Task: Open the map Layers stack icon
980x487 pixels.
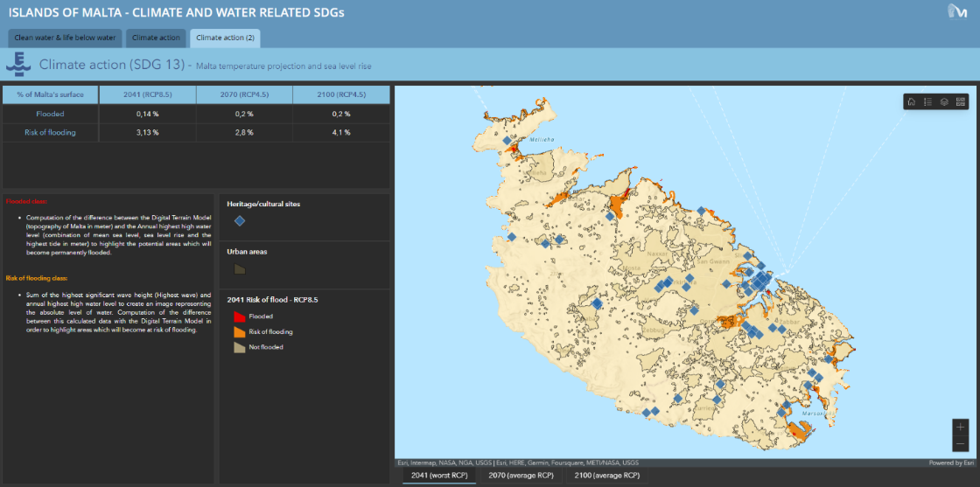Action: (x=944, y=101)
